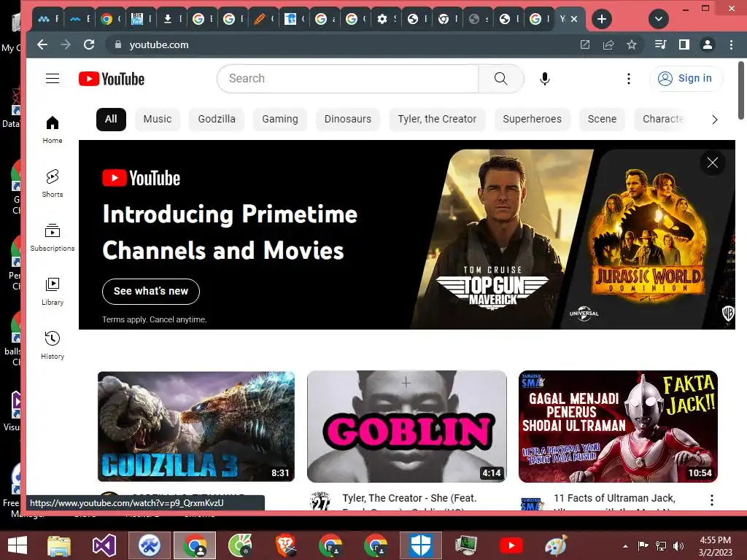
Task: Open Chrome's three-dot menu
Action: [x=731, y=44]
